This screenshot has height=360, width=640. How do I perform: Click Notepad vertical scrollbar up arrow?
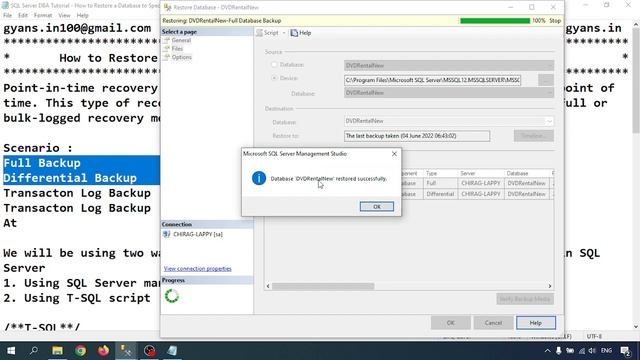coord(636,24)
